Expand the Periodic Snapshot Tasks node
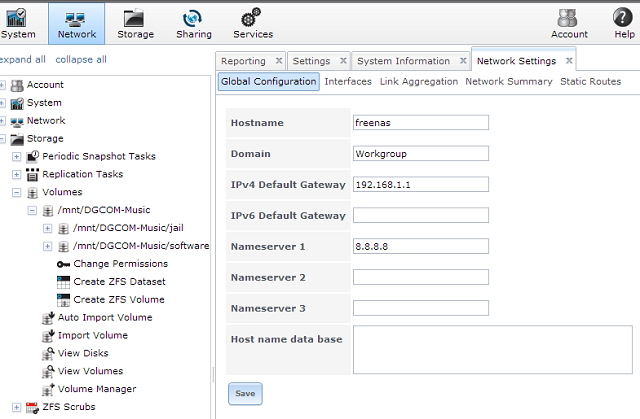Screen dimensions: 640x419 tap(17, 157)
